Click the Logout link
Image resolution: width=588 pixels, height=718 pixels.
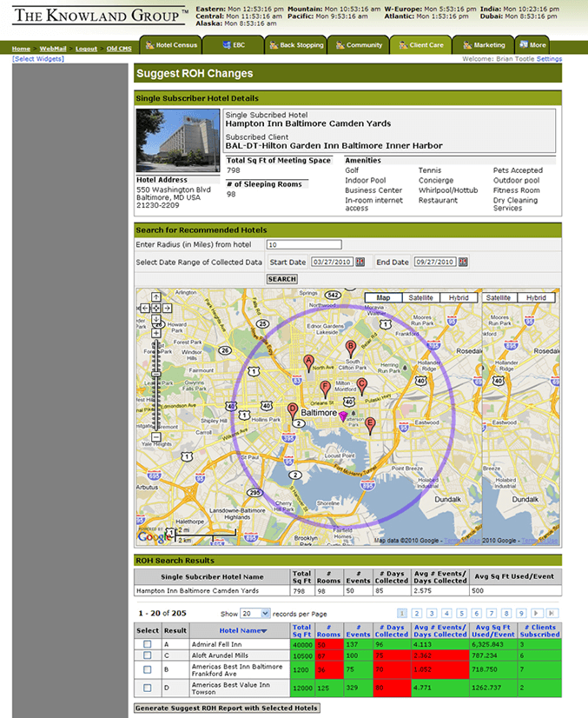pos(87,49)
